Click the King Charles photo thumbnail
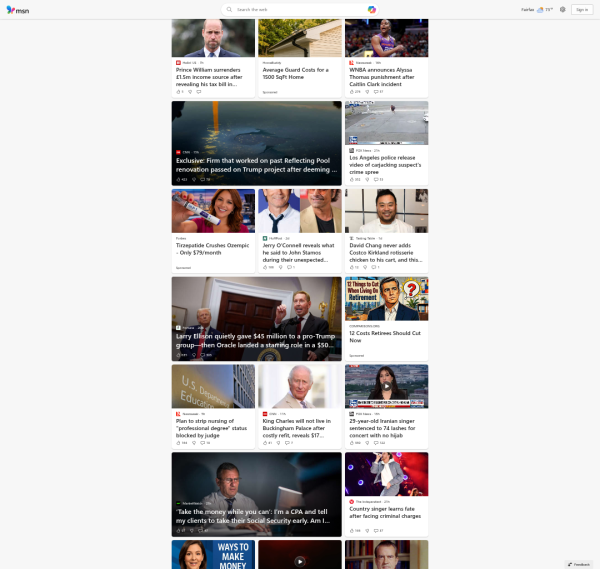 tap(300, 386)
